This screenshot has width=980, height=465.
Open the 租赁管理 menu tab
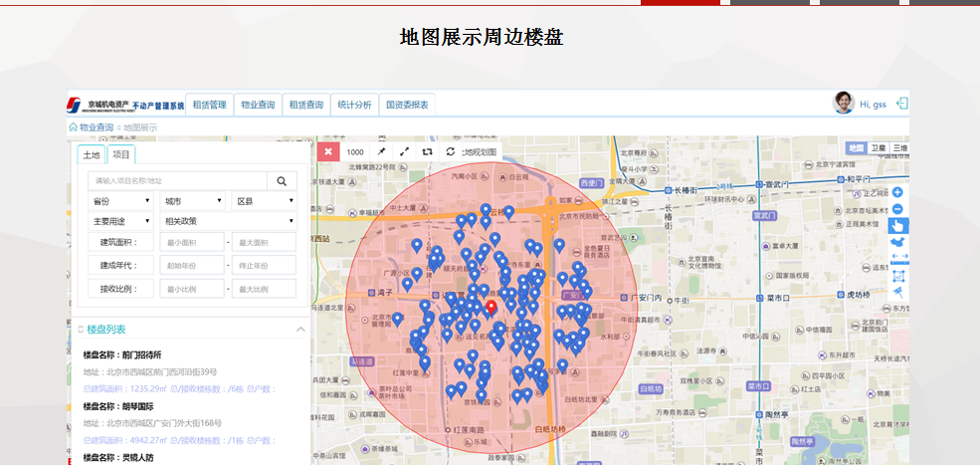[210, 105]
